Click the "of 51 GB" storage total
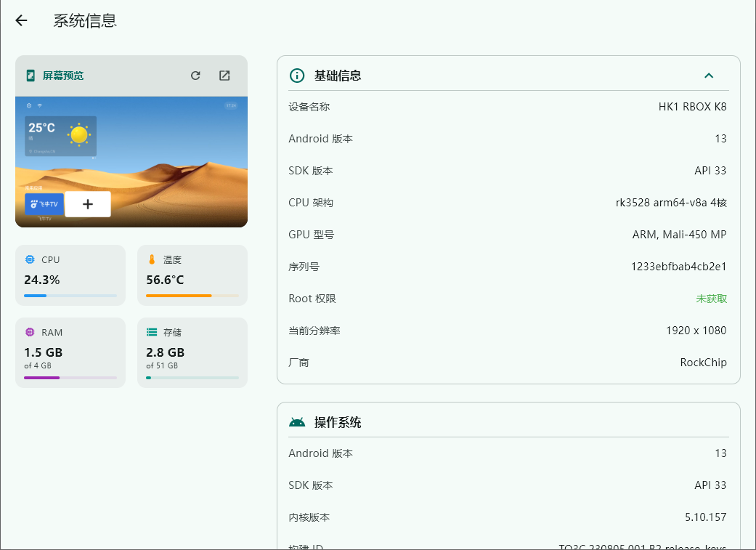756x550 pixels. tap(162, 365)
